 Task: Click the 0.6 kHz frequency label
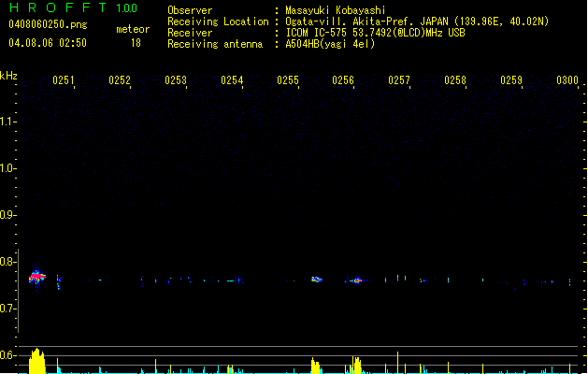(x=7, y=355)
